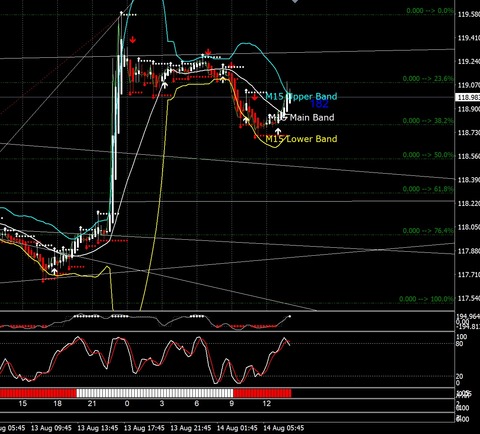The image size is (480, 434).
Task: Select the red down arrow beside the top price spike
Action: pos(133,40)
